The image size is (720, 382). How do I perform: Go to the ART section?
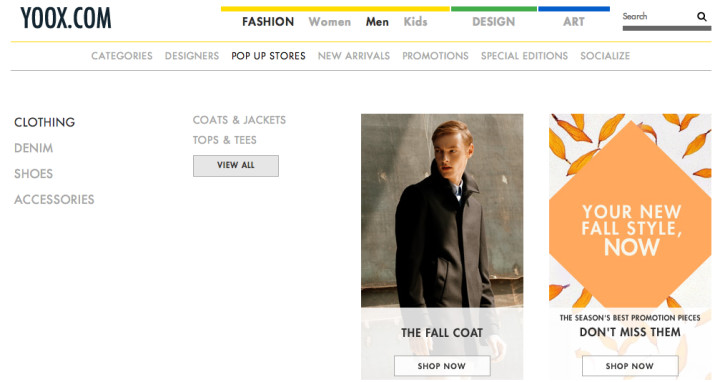click(574, 22)
